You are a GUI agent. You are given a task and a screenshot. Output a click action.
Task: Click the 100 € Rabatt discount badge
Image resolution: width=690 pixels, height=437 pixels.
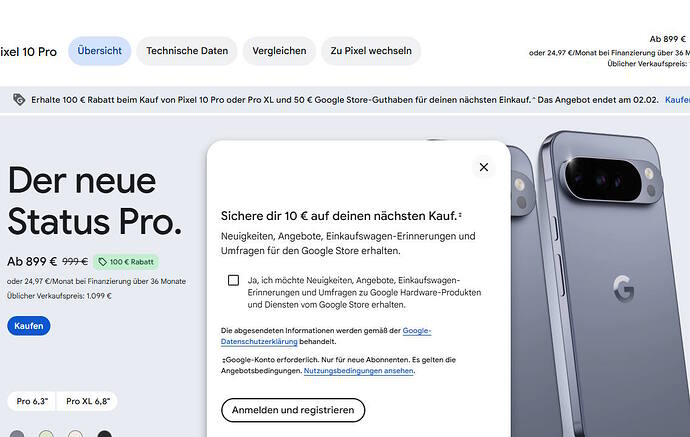click(x=126, y=262)
